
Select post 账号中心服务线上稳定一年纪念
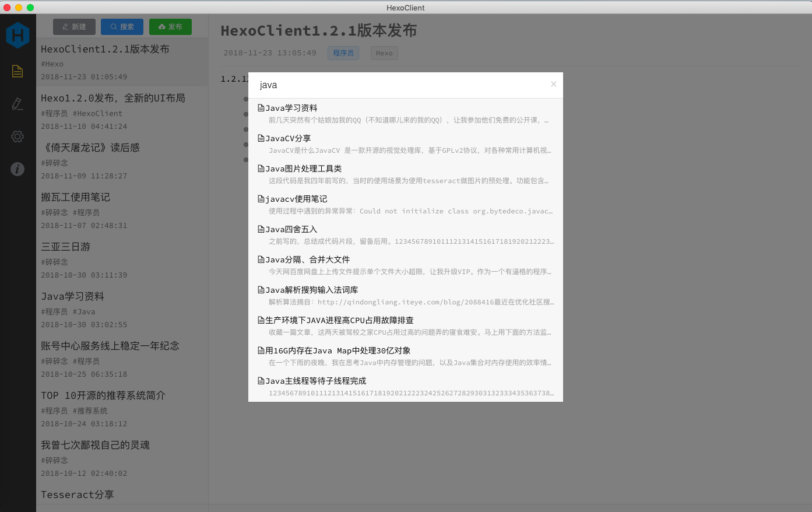[x=122, y=359]
